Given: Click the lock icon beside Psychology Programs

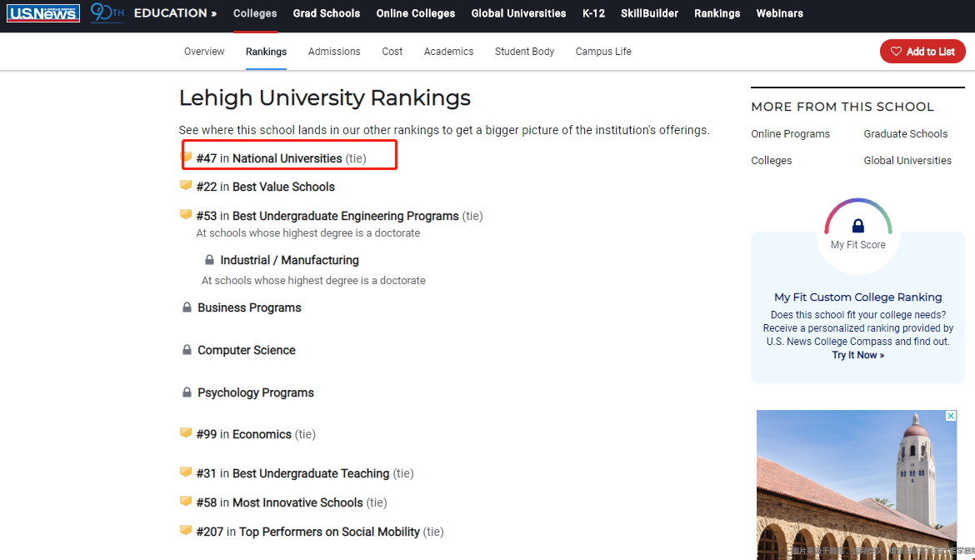Looking at the screenshot, I should [187, 392].
